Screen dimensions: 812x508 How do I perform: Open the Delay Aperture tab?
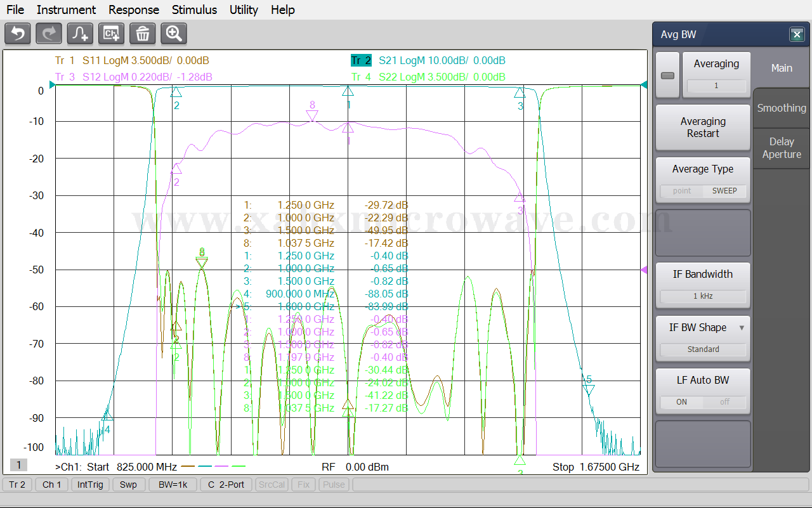pyautogui.click(x=782, y=148)
